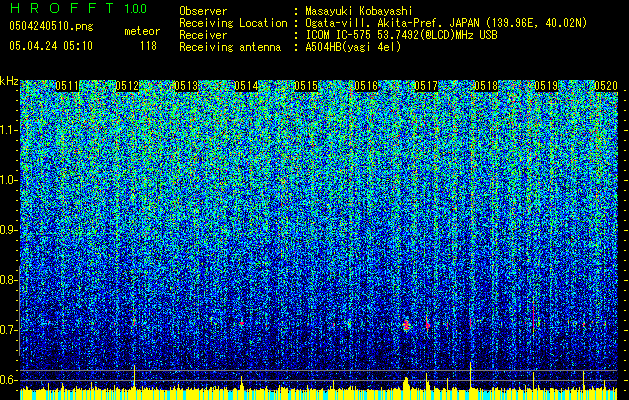Click the 0512 time marker
This screenshot has height=400, width=629.
pyautogui.click(x=127, y=86)
